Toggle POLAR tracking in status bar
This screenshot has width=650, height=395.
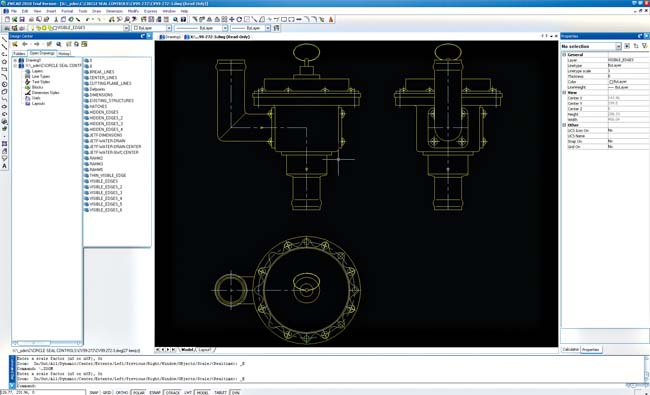pos(138,392)
